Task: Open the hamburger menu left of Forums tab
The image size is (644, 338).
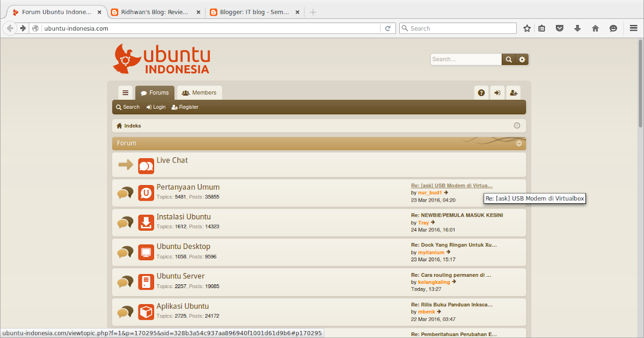Action: pyautogui.click(x=125, y=92)
